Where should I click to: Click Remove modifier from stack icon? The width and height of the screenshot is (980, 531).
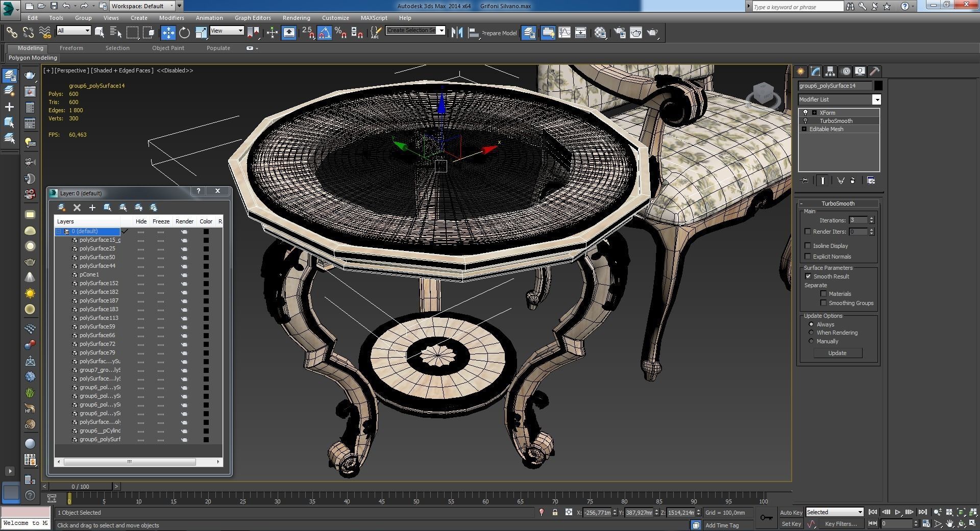[852, 181]
